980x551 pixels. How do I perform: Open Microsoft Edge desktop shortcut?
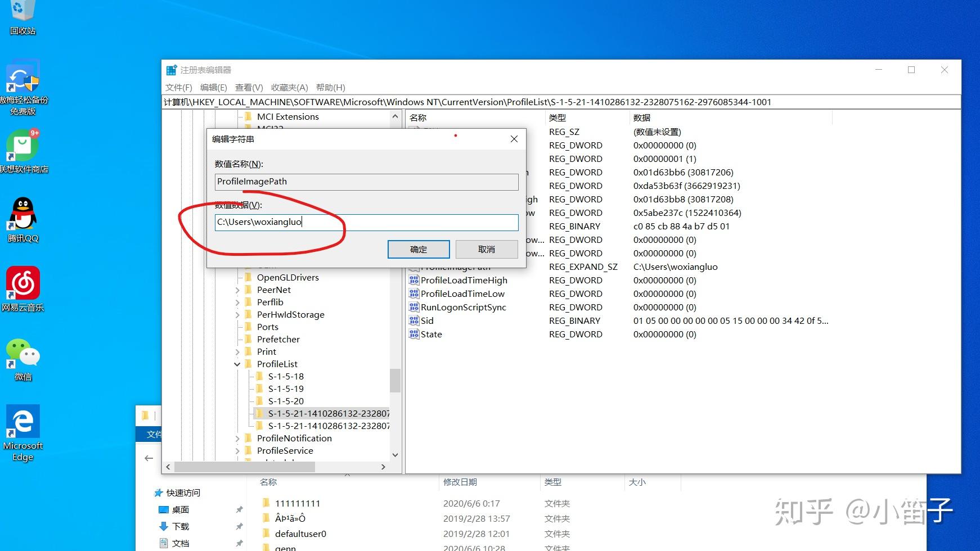click(x=23, y=433)
